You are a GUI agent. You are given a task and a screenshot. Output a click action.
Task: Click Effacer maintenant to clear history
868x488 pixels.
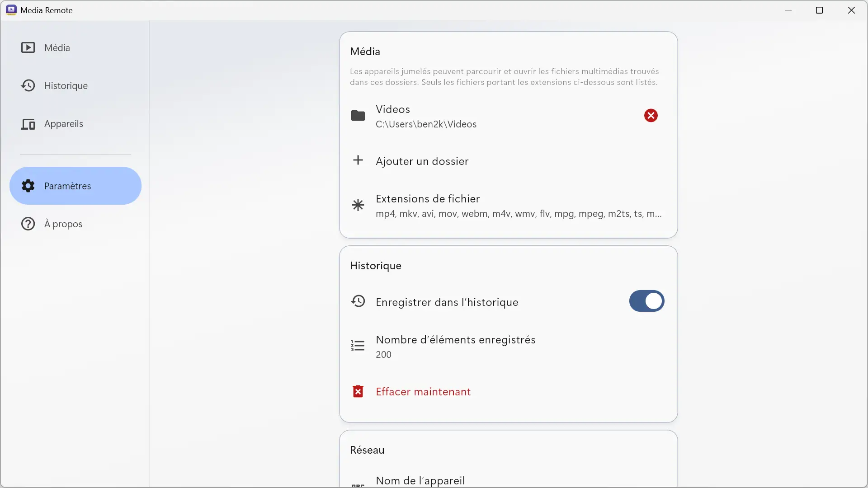pos(508,391)
